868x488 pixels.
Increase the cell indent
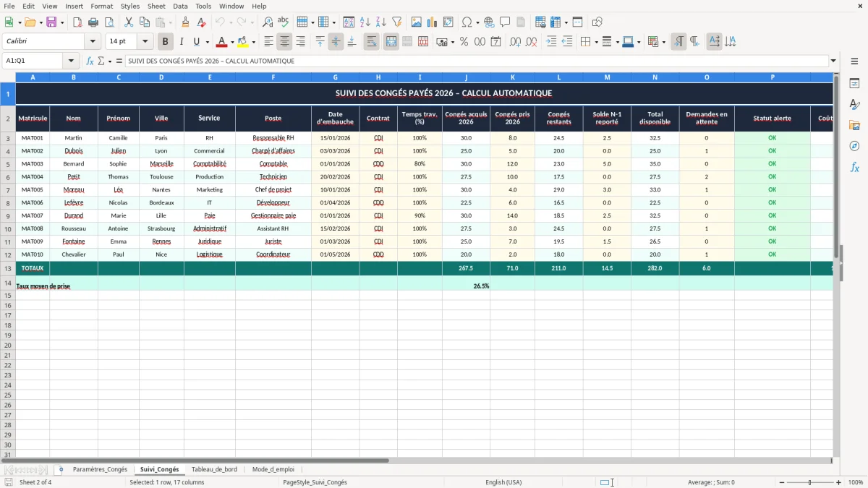(x=551, y=42)
